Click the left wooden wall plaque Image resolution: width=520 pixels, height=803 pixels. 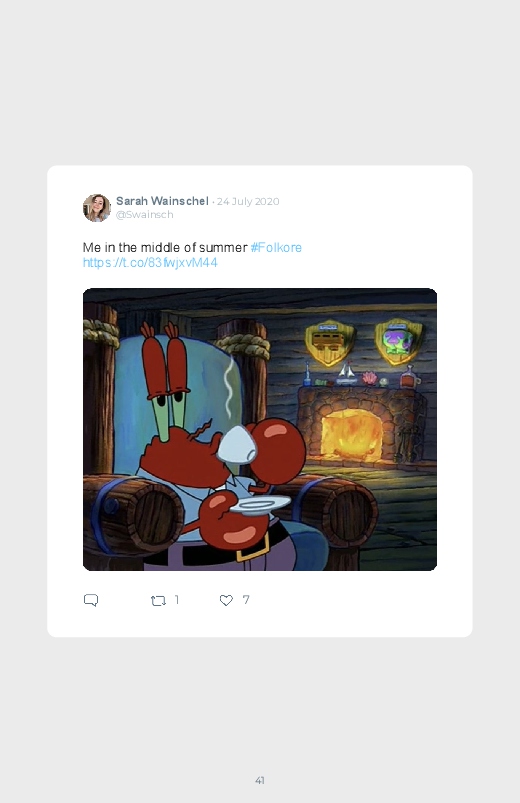330,342
